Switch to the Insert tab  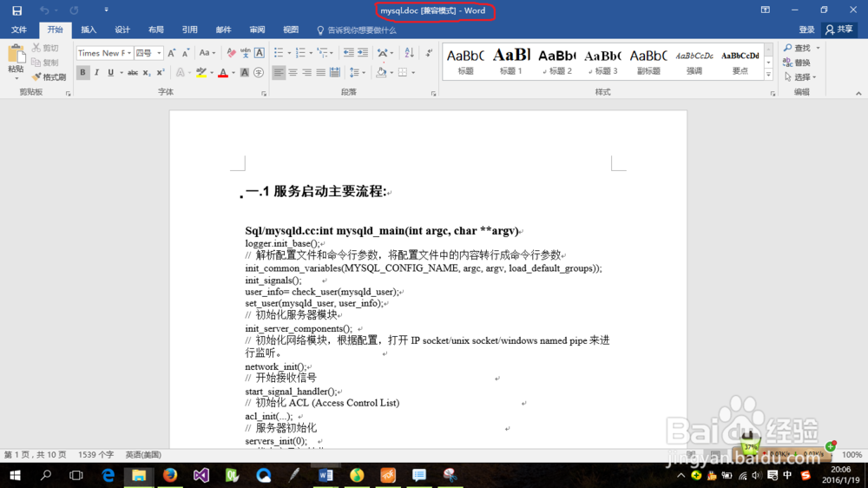tap(88, 30)
